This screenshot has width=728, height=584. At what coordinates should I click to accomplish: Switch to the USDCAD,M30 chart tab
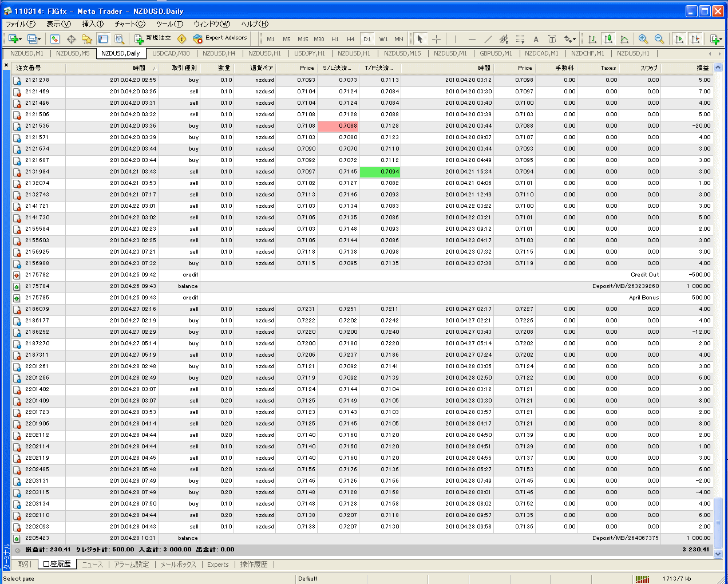[171, 53]
